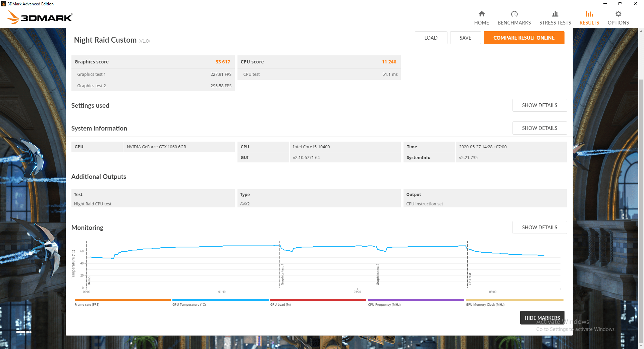644x349 pixels.
Task: Open Benchmarks via gauge icon
Action: click(514, 14)
